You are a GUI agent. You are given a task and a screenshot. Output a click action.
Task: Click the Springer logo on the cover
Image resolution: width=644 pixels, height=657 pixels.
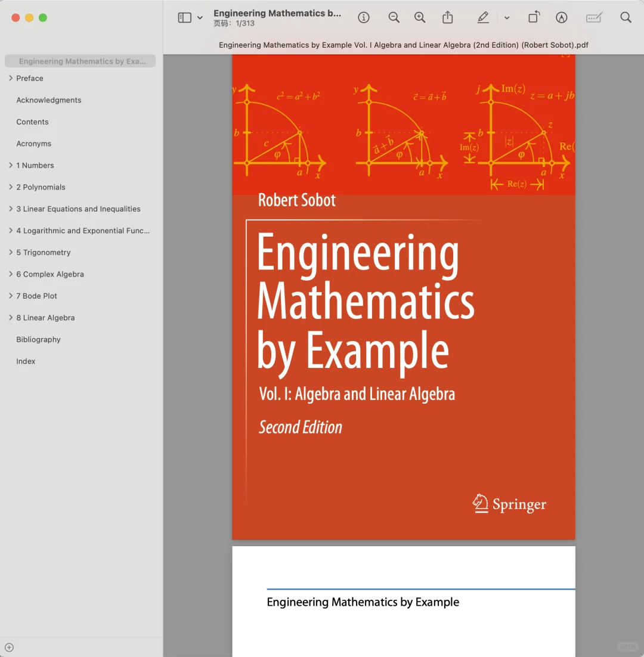pos(509,504)
